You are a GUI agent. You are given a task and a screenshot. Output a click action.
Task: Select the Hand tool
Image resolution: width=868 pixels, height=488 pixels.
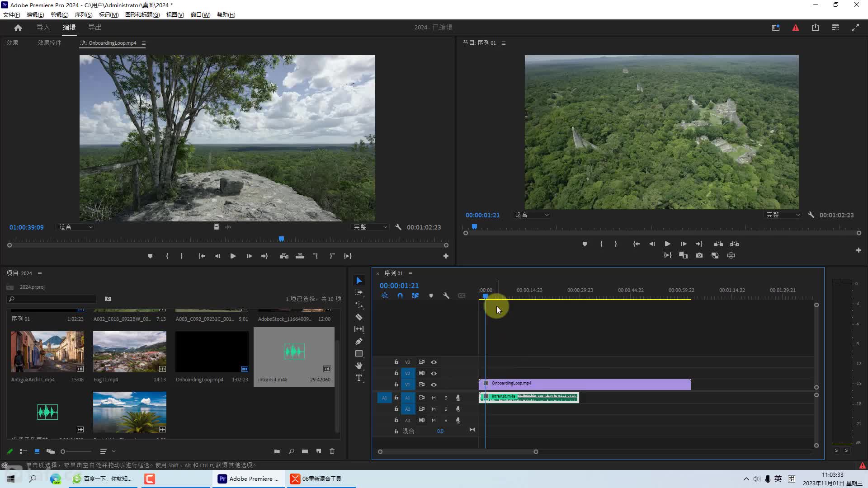click(359, 366)
